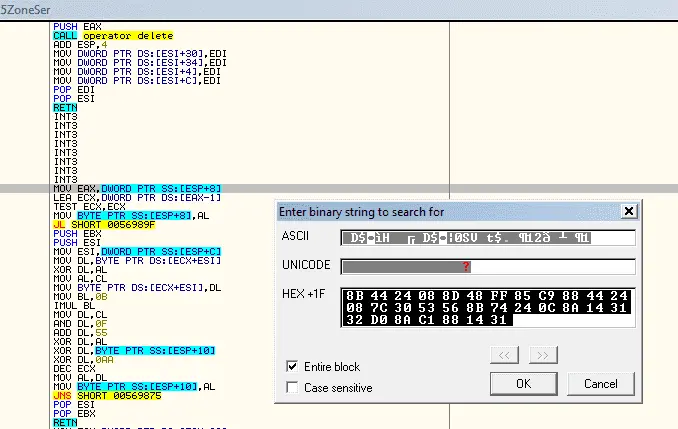Select 'LEA ECX,DWORD PTR DS:[EAX-1]' line

pos(137,198)
